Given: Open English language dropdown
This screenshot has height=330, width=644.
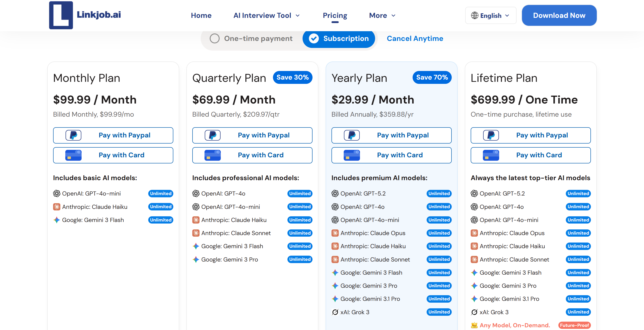Looking at the screenshot, I should 491,16.
